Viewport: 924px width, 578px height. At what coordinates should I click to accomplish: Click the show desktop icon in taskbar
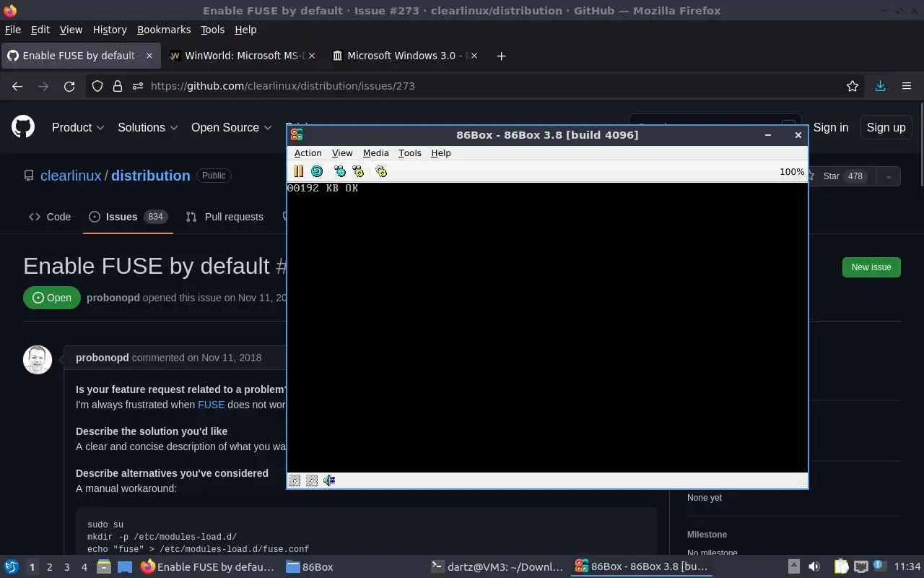124,567
